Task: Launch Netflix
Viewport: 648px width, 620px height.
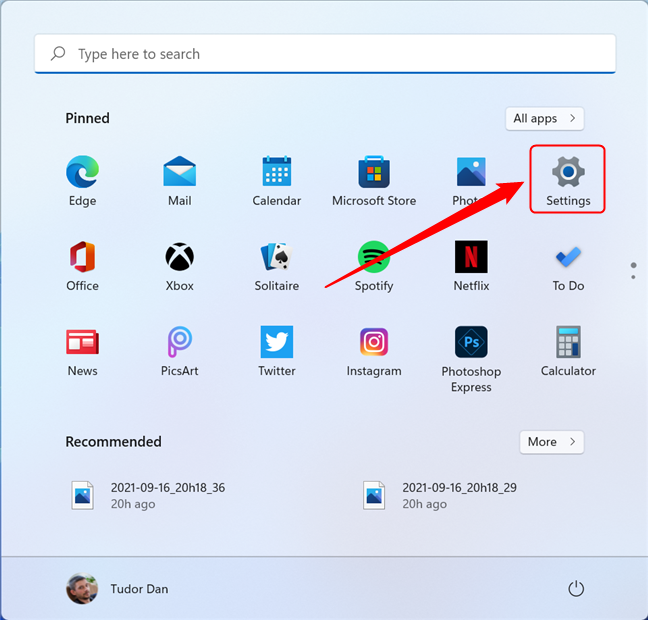Action: point(471,266)
